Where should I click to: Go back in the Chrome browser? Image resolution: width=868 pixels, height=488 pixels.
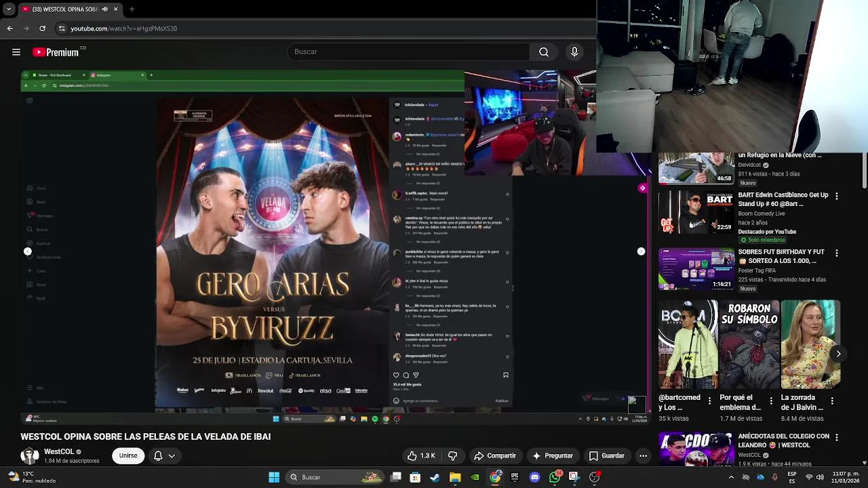coord(9,28)
